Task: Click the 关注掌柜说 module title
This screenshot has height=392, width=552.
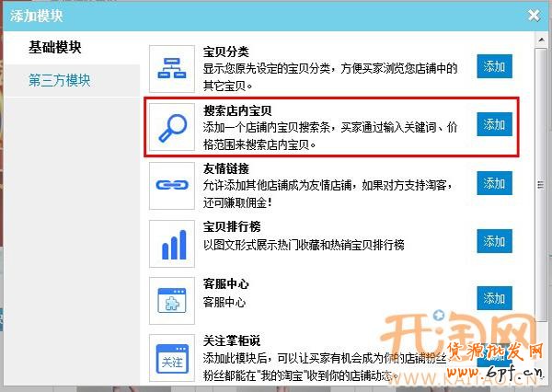Action: click(x=231, y=341)
